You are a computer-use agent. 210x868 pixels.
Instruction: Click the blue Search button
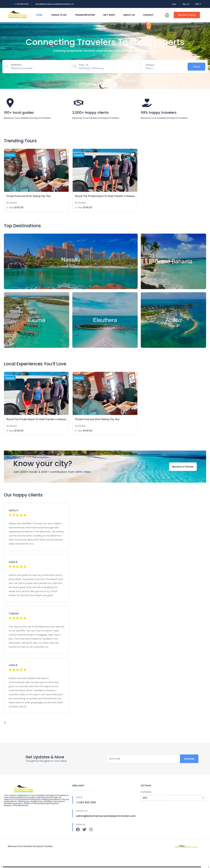coord(196,66)
